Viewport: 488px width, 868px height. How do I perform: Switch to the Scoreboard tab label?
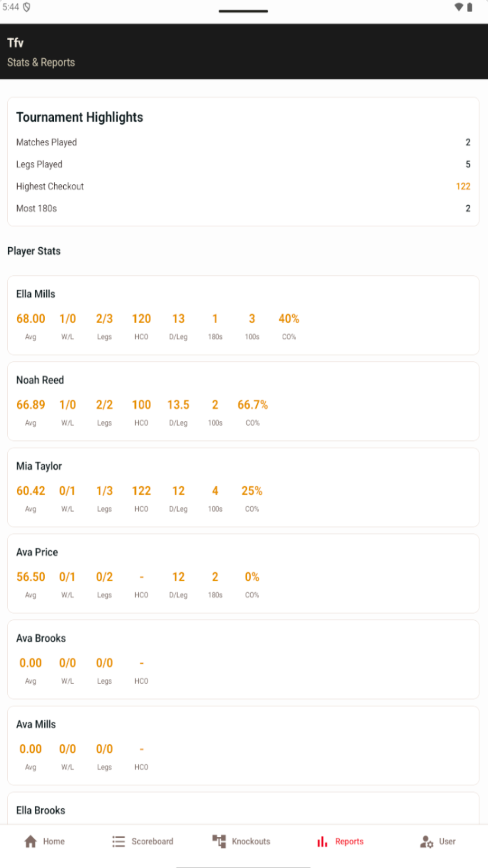[152, 841]
